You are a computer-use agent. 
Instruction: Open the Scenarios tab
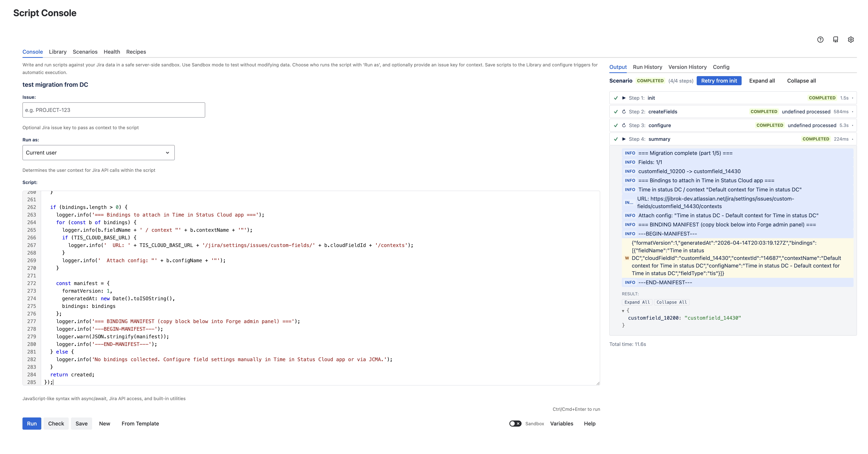point(85,52)
